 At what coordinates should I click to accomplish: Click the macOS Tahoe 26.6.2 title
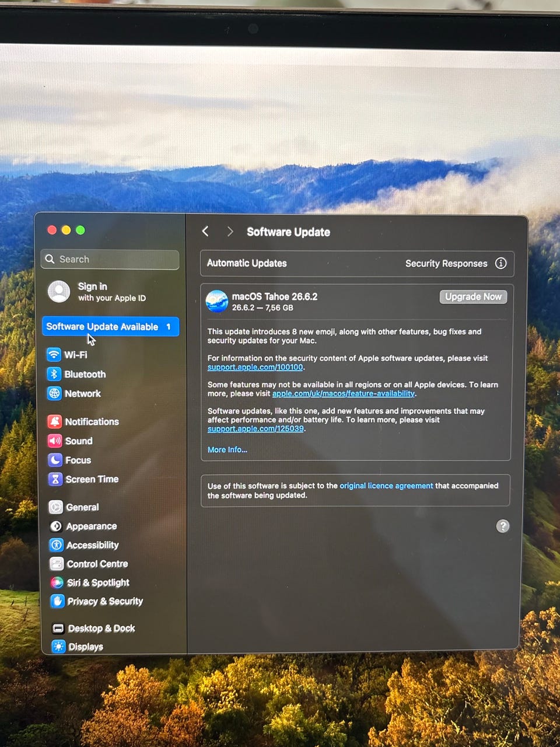275,296
